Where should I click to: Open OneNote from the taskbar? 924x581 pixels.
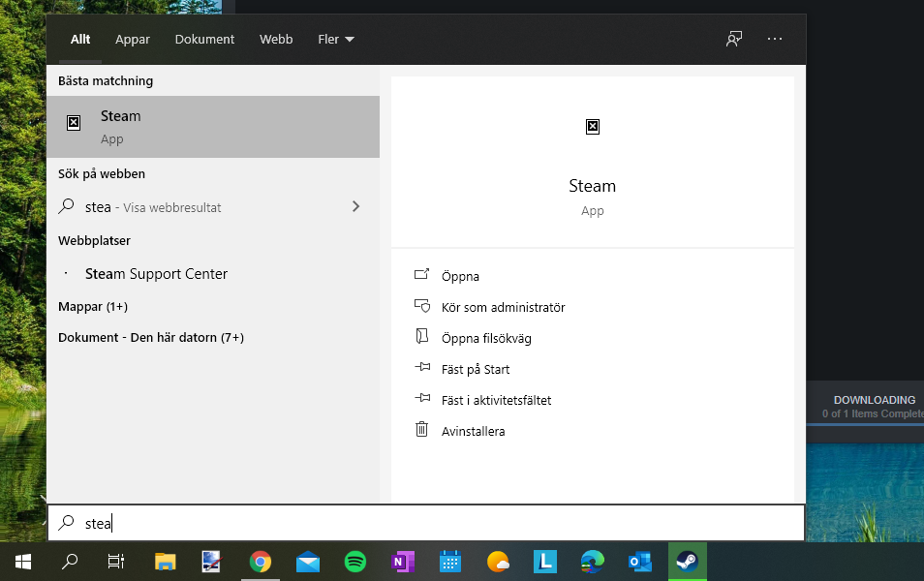[x=403, y=562]
